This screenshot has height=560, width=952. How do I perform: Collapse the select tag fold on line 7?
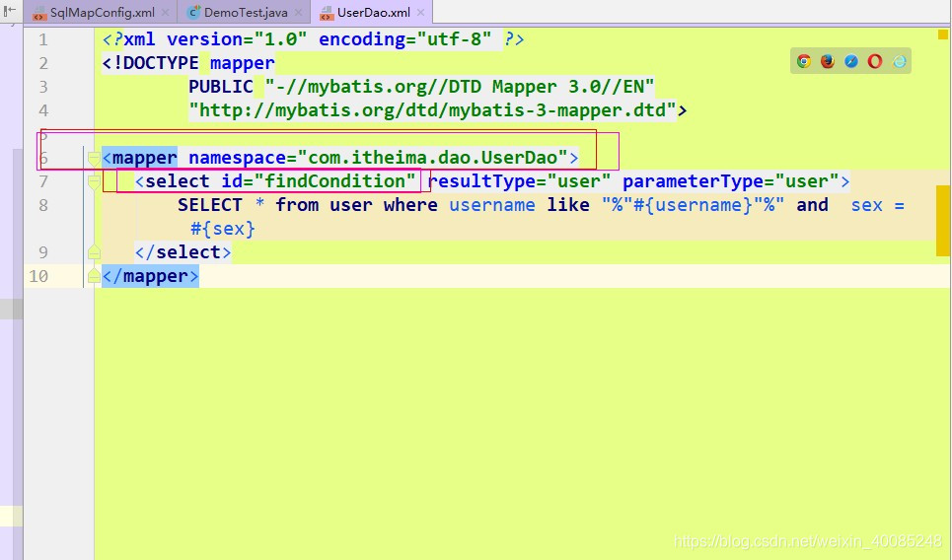(94, 181)
